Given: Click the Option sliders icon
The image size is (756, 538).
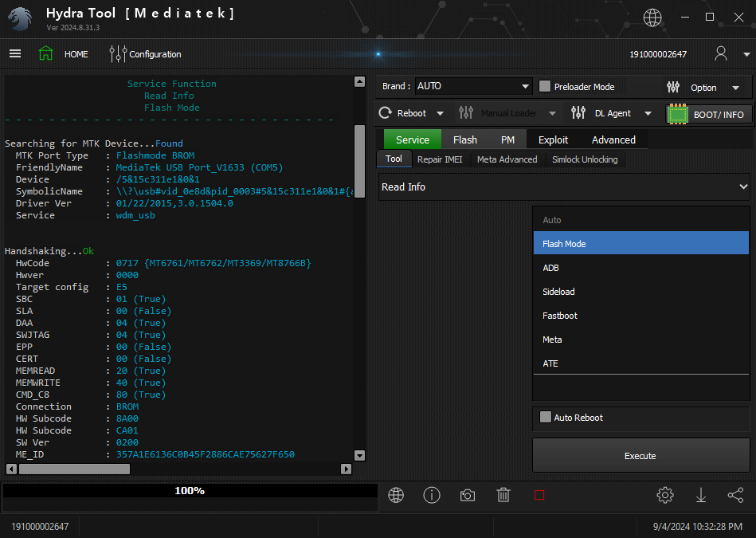Looking at the screenshot, I should pos(673,88).
